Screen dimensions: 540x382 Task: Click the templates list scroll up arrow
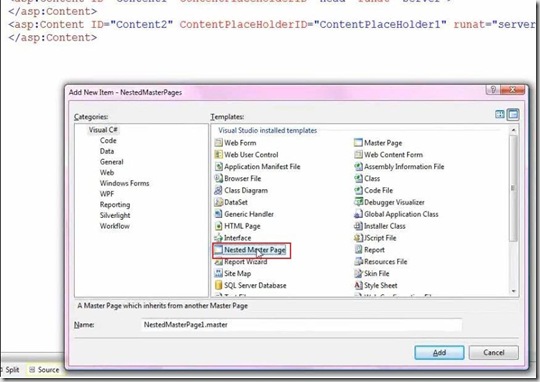513,130
